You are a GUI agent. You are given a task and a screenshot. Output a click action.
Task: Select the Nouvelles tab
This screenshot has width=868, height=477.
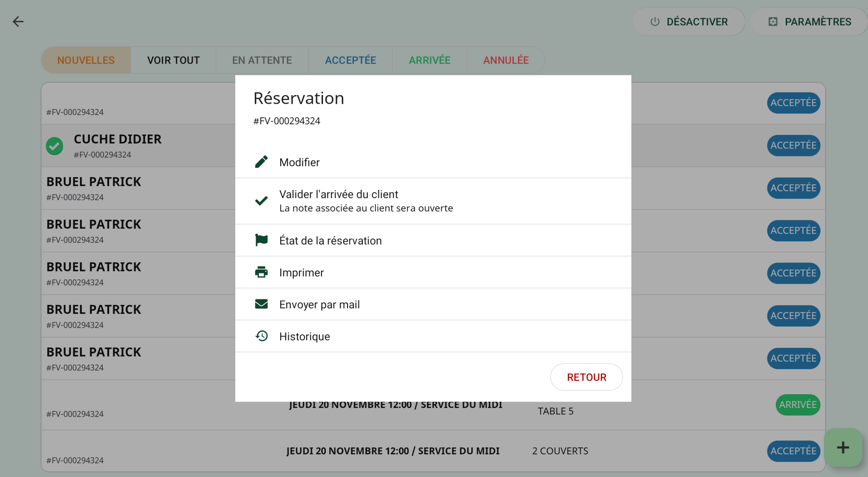86,60
